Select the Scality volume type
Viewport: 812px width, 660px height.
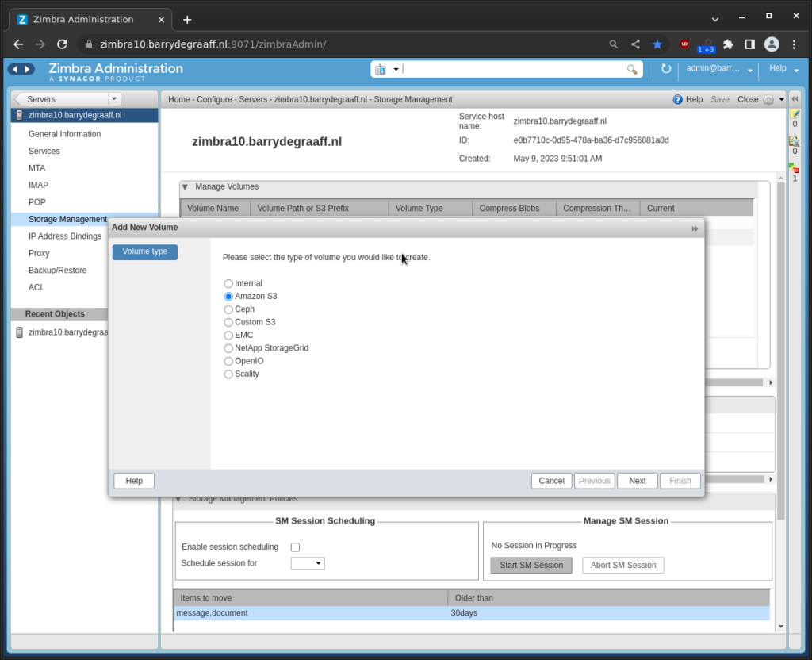[x=228, y=374]
